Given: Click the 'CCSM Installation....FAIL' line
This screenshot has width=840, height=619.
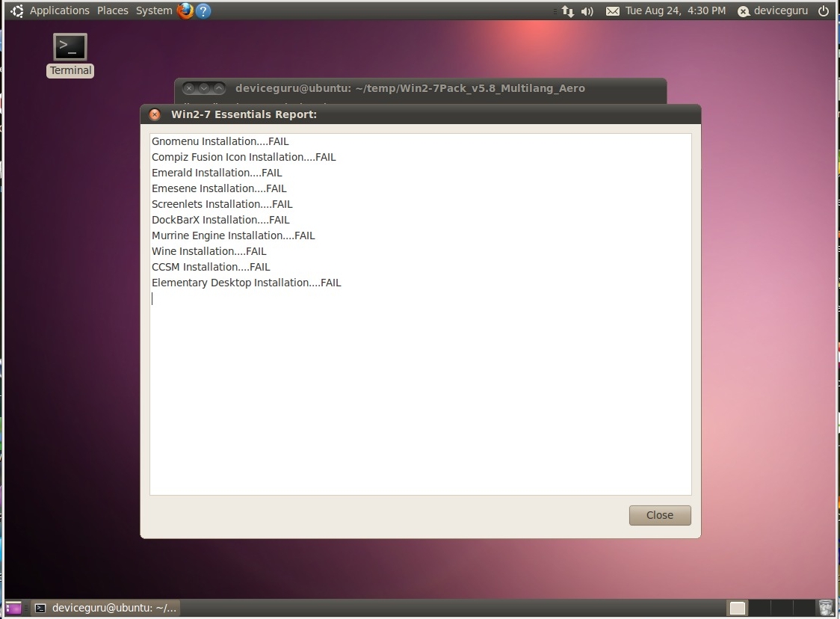Looking at the screenshot, I should point(211,267).
